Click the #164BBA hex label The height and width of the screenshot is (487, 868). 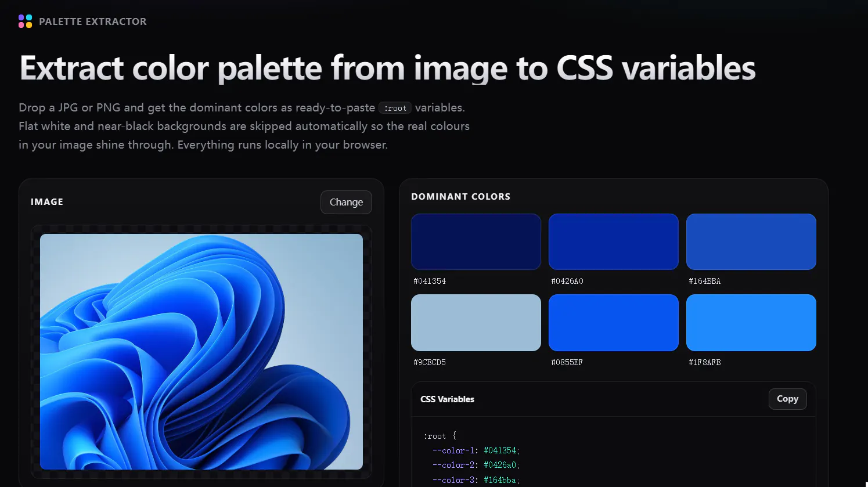pos(705,281)
